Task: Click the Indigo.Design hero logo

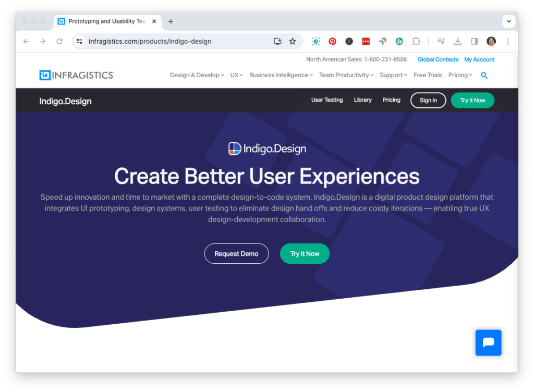Action: 267,149
